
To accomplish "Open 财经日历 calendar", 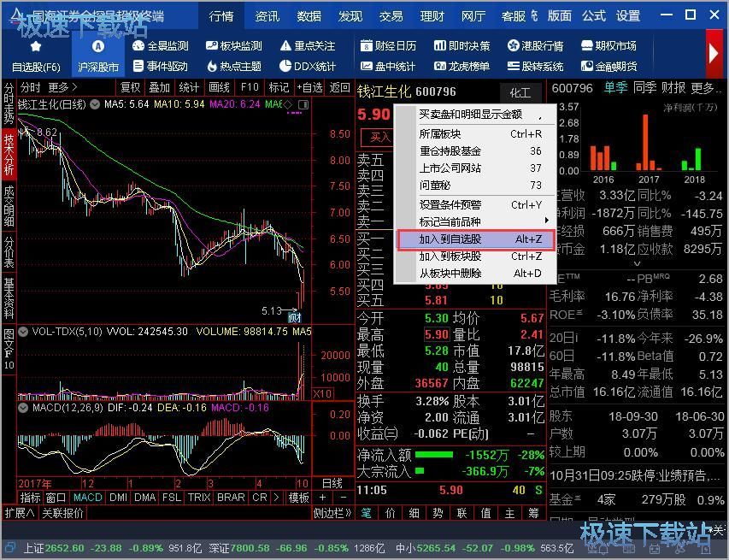I will (388, 45).
